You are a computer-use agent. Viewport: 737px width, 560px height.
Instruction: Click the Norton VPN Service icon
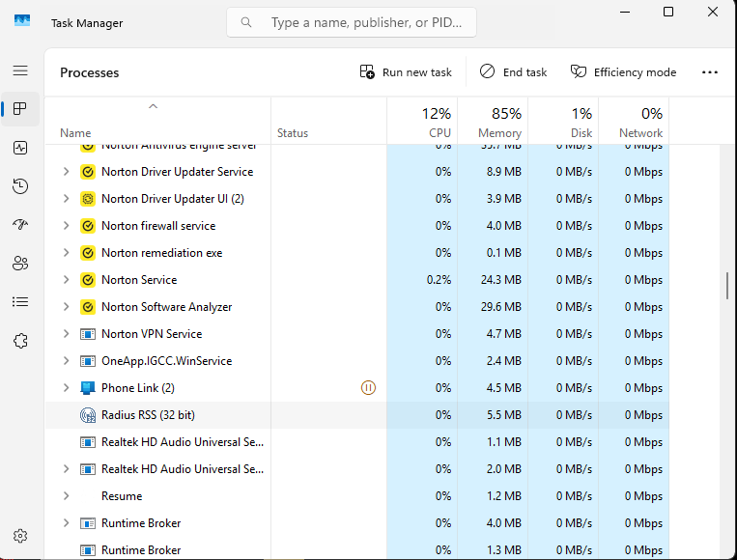pyautogui.click(x=88, y=334)
